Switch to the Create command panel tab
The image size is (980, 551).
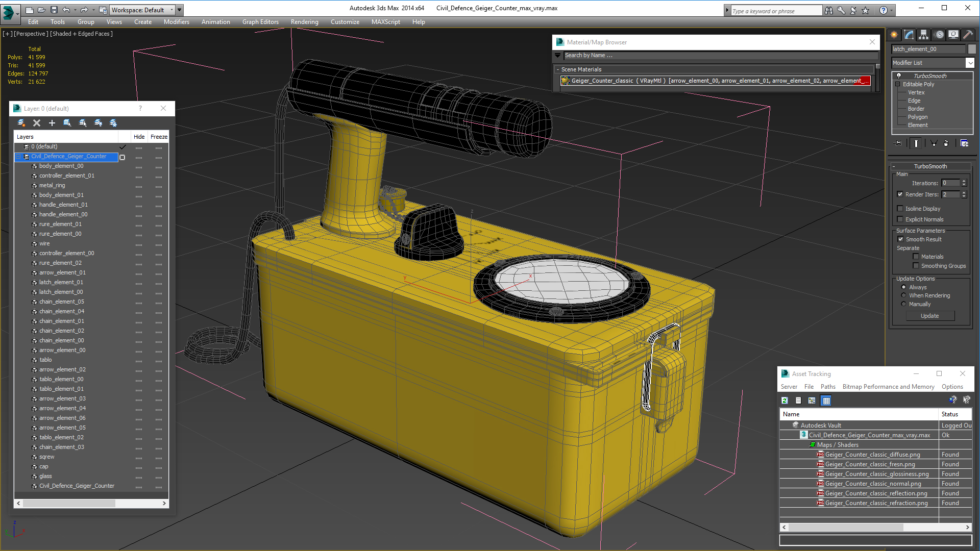tap(894, 35)
